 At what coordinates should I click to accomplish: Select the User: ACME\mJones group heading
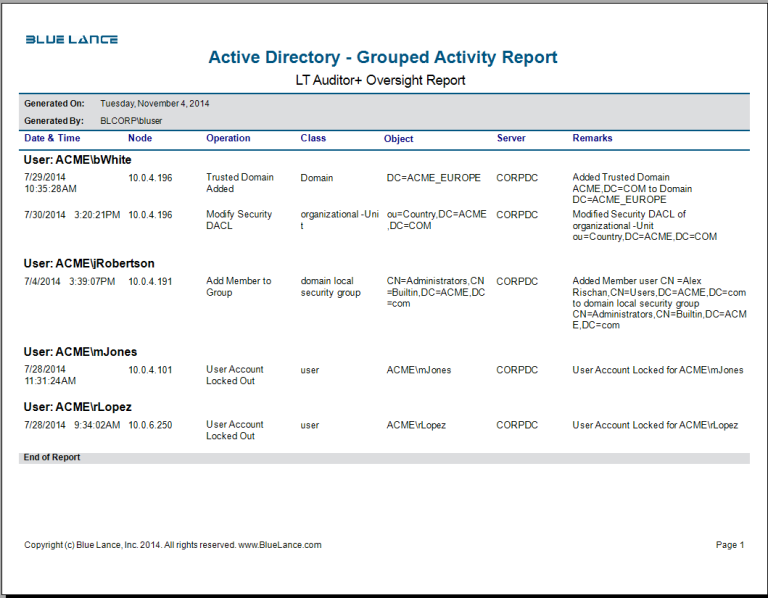80,352
